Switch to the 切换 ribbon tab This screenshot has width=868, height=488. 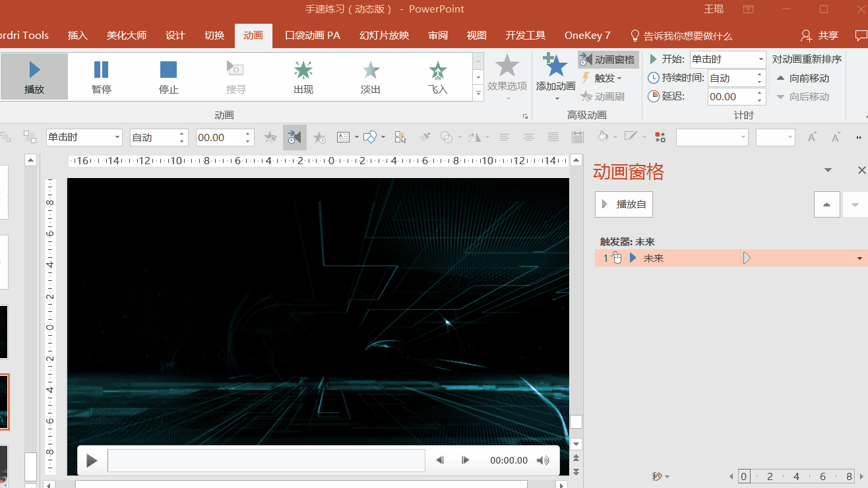(x=214, y=36)
